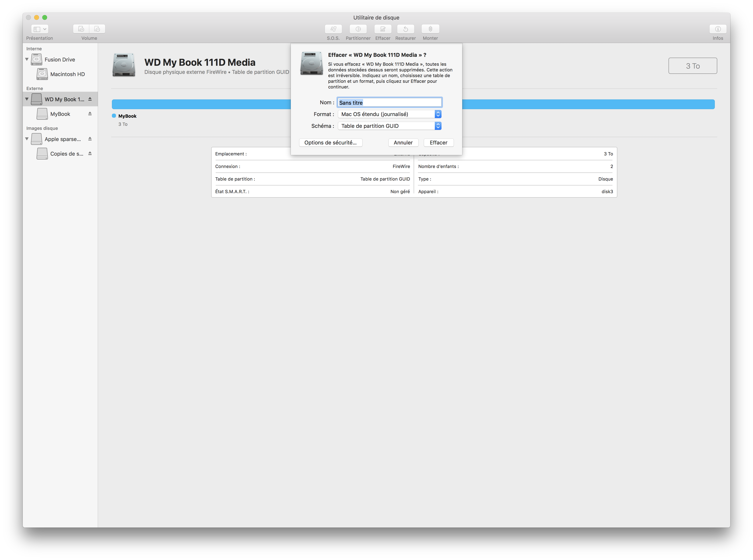Open the Infos toolbar button
This screenshot has width=753, height=560.
click(718, 29)
